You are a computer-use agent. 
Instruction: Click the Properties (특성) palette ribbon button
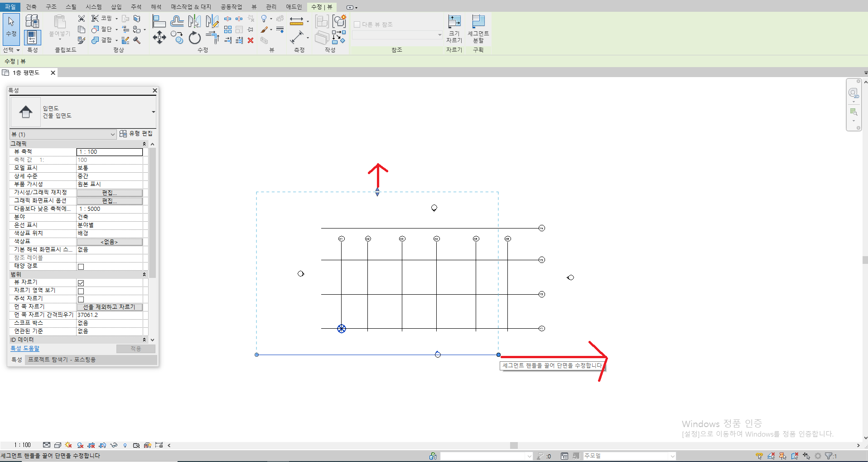[32, 37]
